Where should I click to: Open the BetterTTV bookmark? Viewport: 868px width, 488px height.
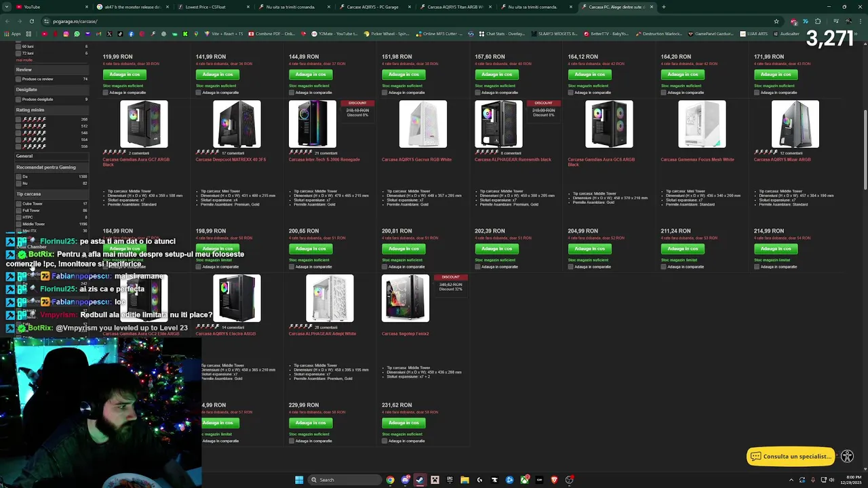point(606,34)
